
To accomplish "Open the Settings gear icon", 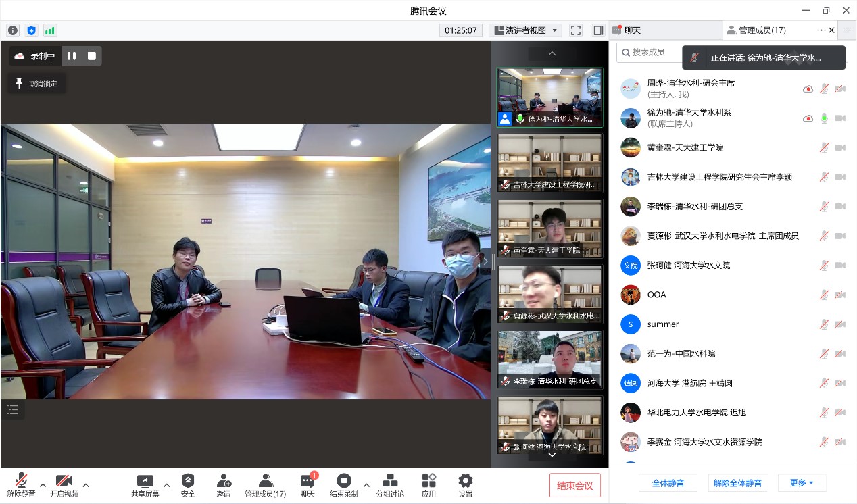I will pos(466,484).
